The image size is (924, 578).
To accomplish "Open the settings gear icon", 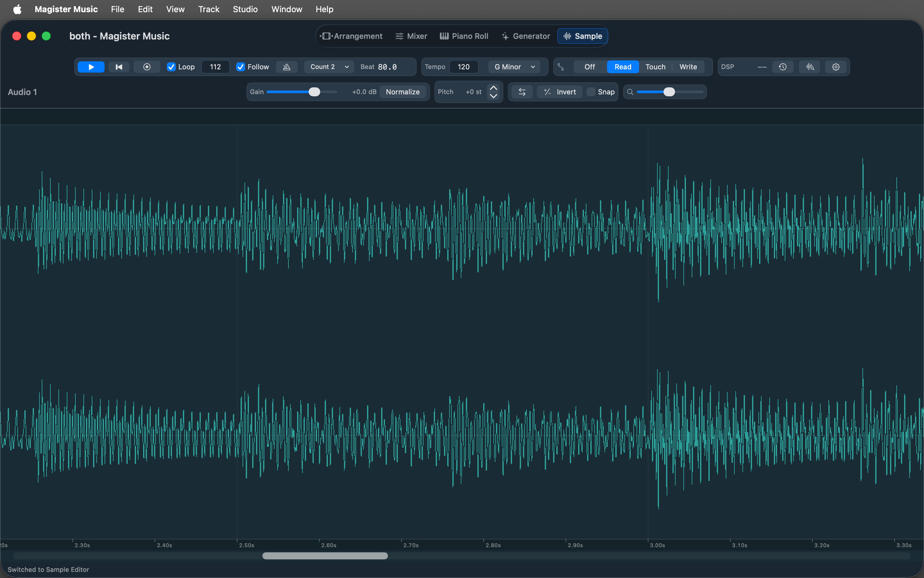I will pos(836,67).
